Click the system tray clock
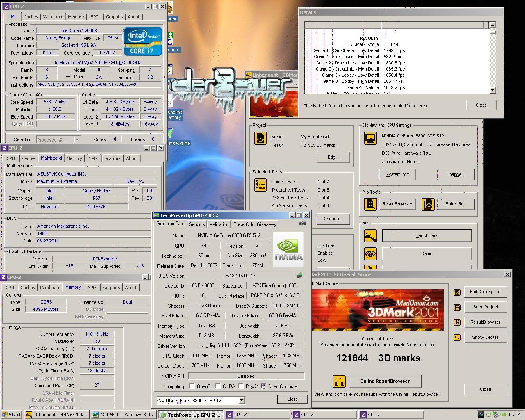 click(x=515, y=415)
